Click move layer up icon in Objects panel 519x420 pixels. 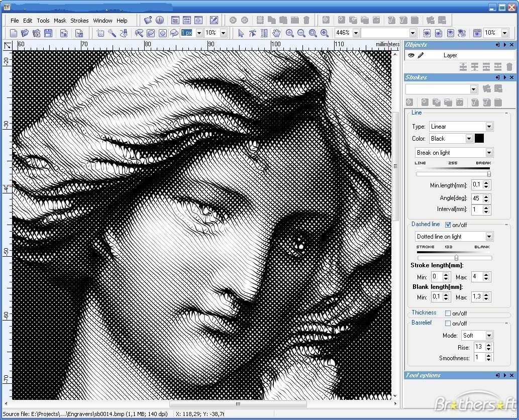(x=463, y=67)
